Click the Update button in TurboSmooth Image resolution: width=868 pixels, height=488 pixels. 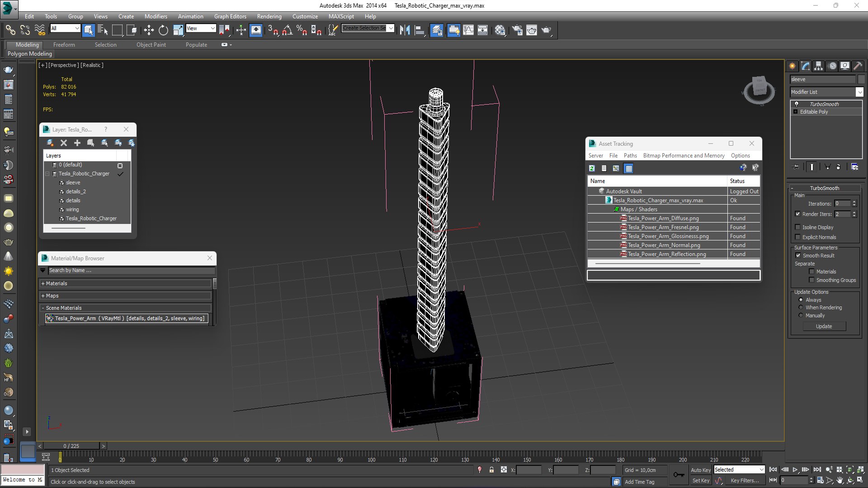(824, 326)
